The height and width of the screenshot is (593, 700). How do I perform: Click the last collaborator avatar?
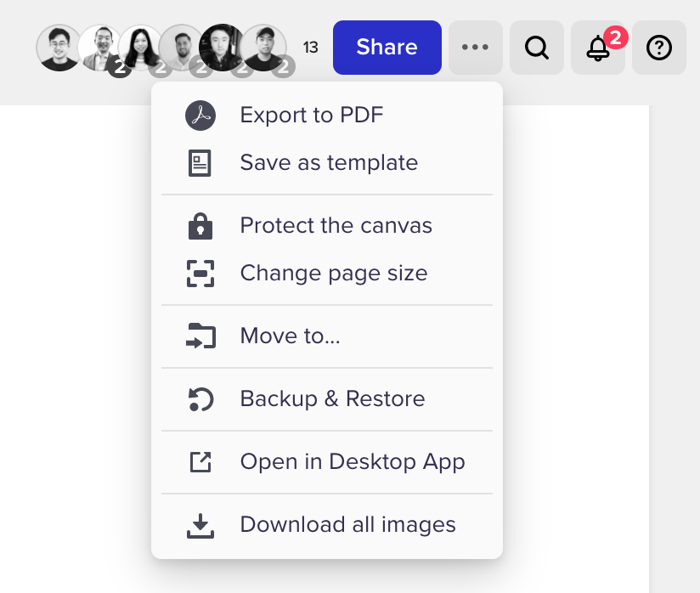pyautogui.click(x=263, y=48)
